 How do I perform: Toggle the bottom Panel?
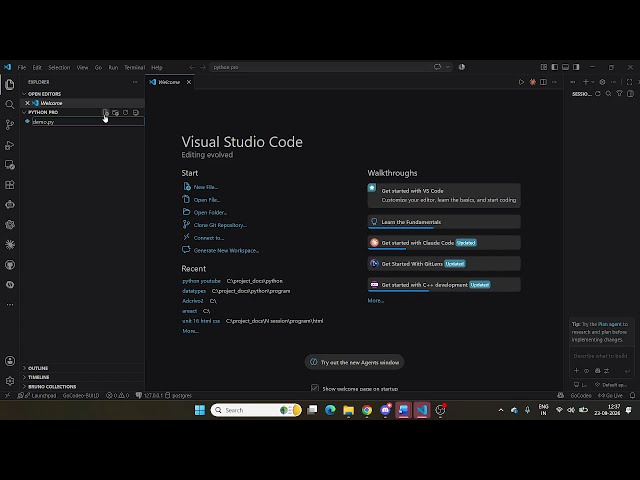point(565,67)
